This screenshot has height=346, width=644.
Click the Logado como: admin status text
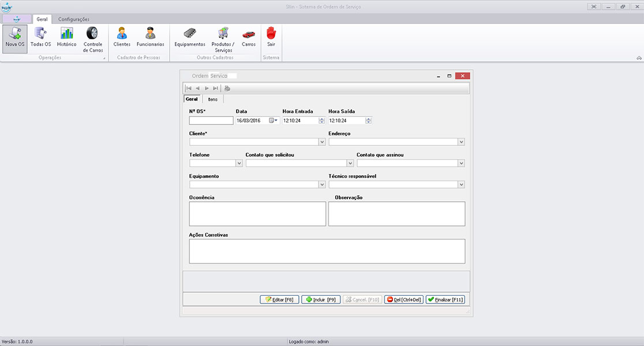[x=309, y=341]
